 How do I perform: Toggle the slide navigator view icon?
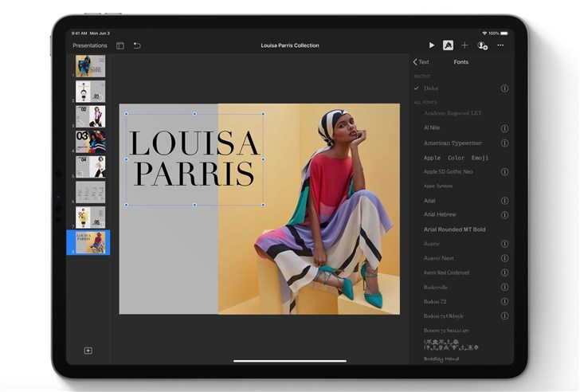pyautogui.click(x=120, y=45)
